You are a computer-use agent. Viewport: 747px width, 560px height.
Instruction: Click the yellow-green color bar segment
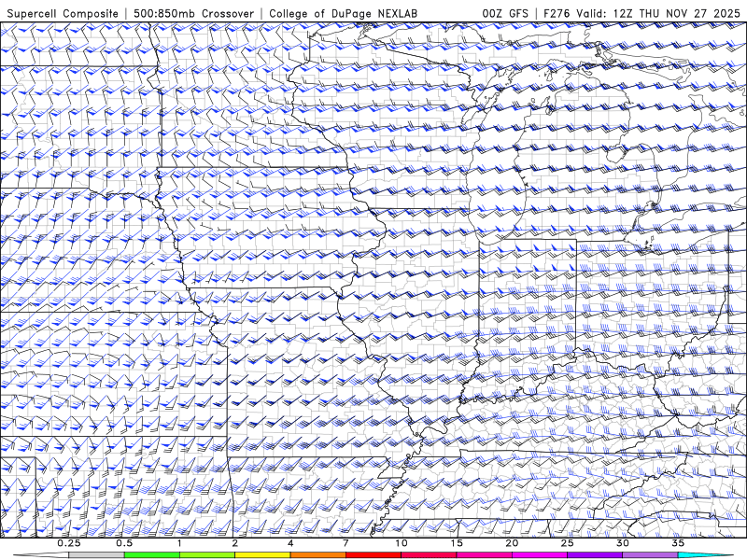pyautogui.click(x=207, y=555)
